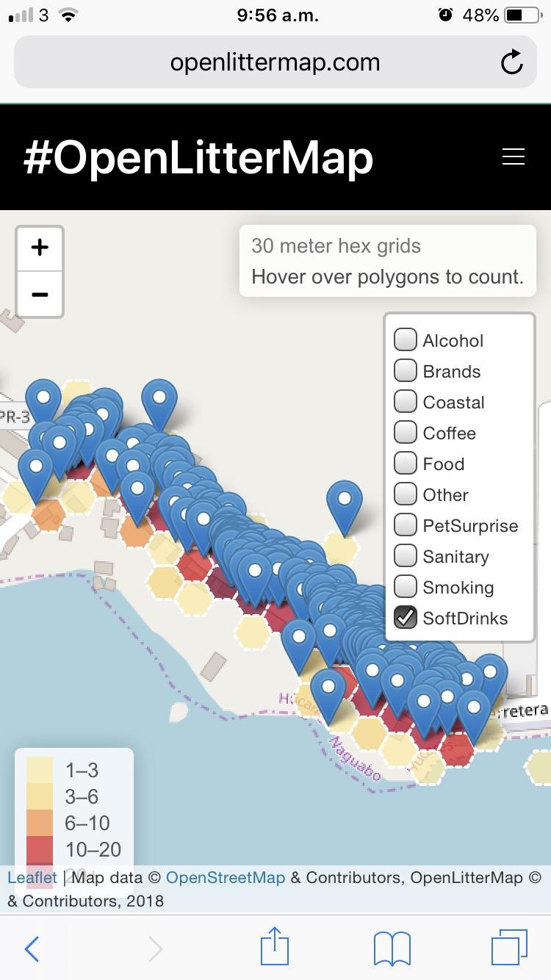The width and height of the screenshot is (551, 980).
Task: Toggle the Smoking category checkbox
Action: (x=406, y=587)
